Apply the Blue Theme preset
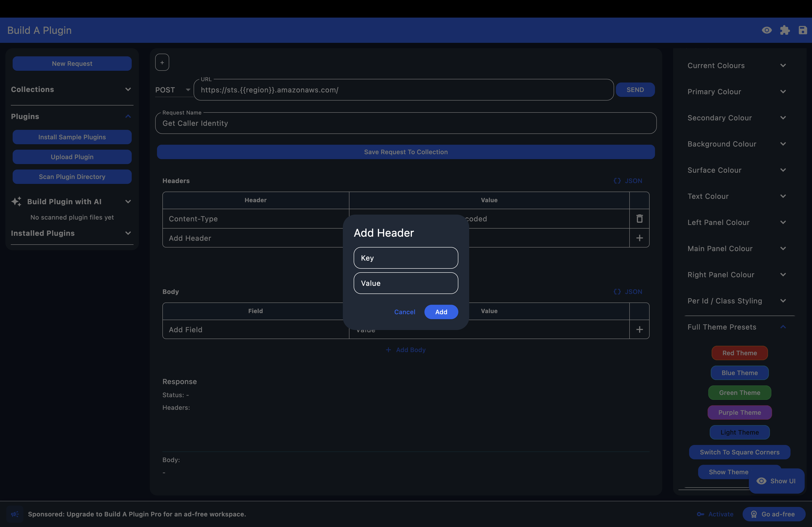This screenshot has width=812, height=527. coord(740,373)
